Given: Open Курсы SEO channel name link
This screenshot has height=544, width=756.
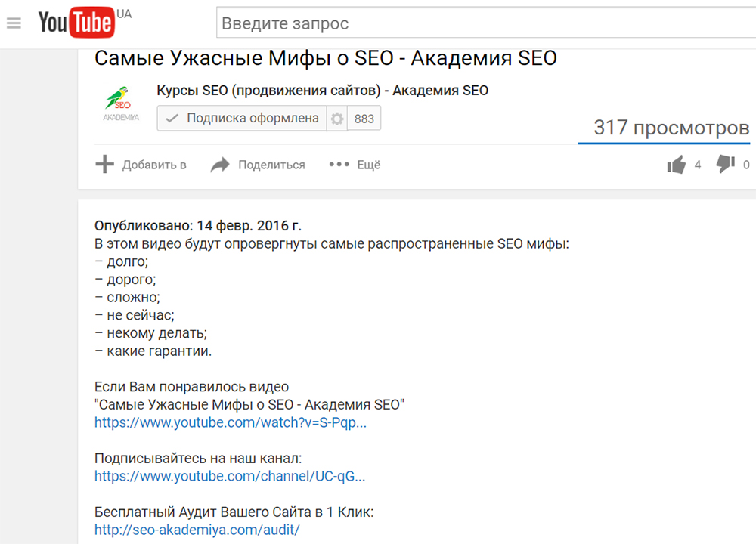Looking at the screenshot, I should (322, 91).
